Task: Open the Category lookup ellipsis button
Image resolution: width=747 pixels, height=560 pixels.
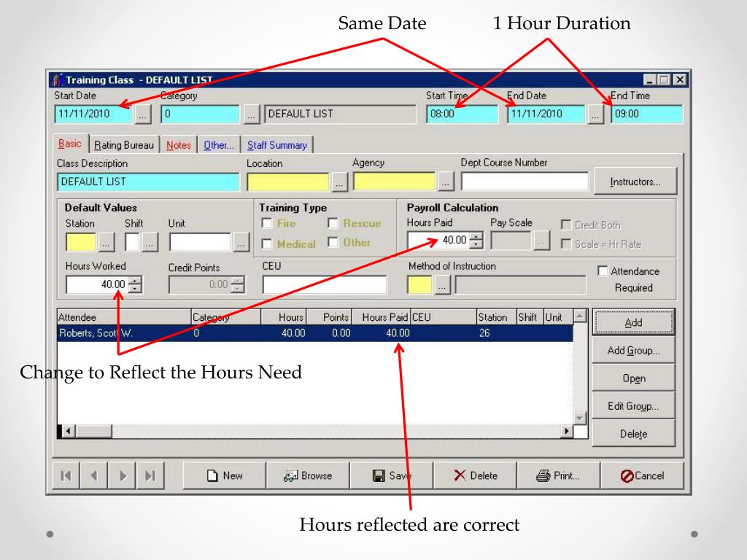Action: [251, 114]
